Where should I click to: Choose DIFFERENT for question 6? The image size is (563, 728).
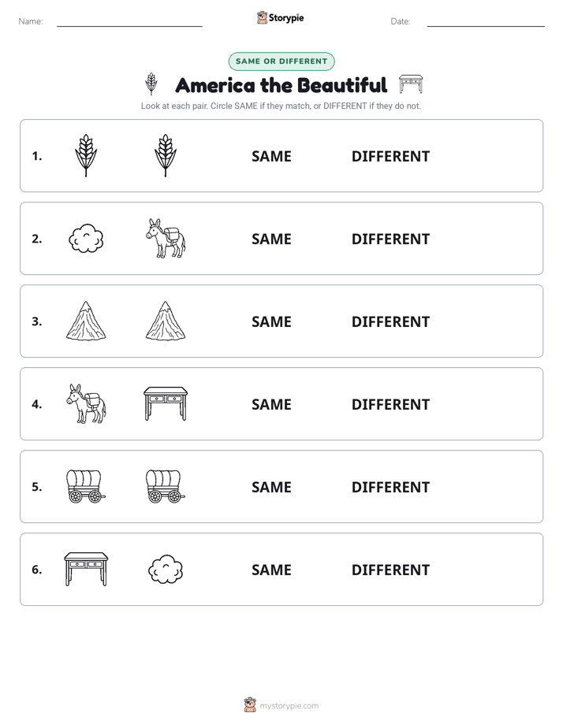(390, 570)
